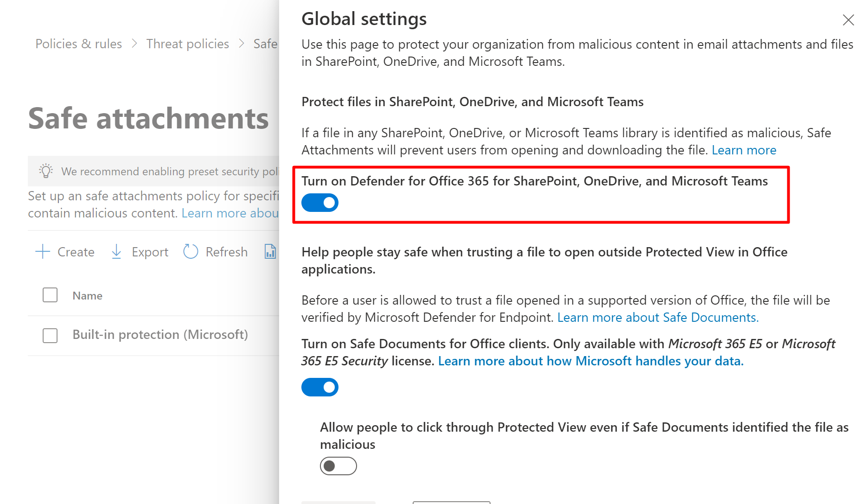Open the reports document icon
The image size is (868, 504).
click(x=270, y=252)
